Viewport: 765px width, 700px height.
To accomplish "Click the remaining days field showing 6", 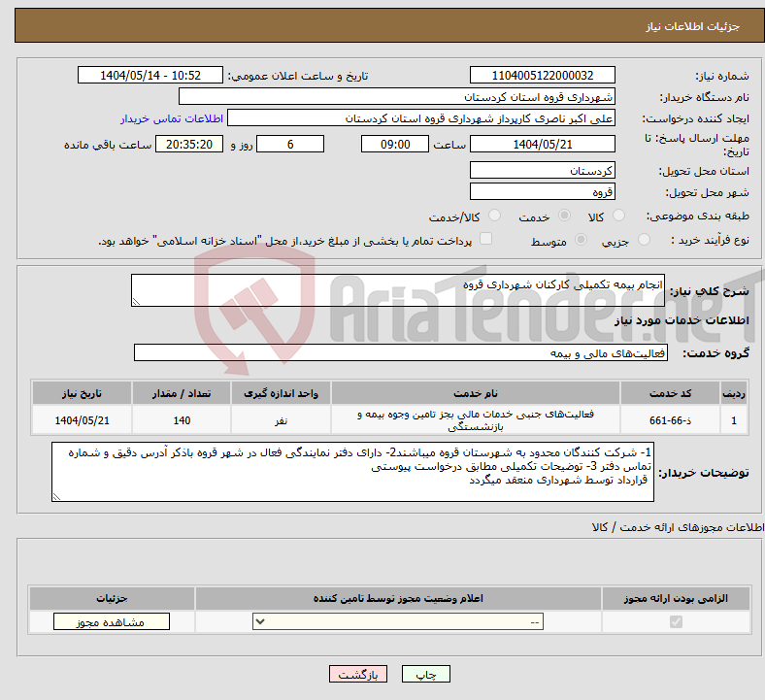I will point(290,144).
